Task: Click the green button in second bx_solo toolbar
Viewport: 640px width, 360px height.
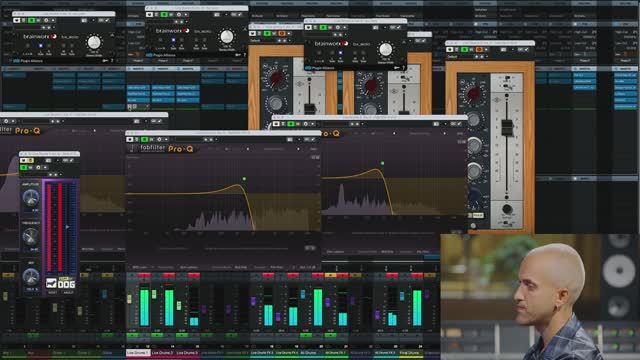Action: [x=164, y=15]
